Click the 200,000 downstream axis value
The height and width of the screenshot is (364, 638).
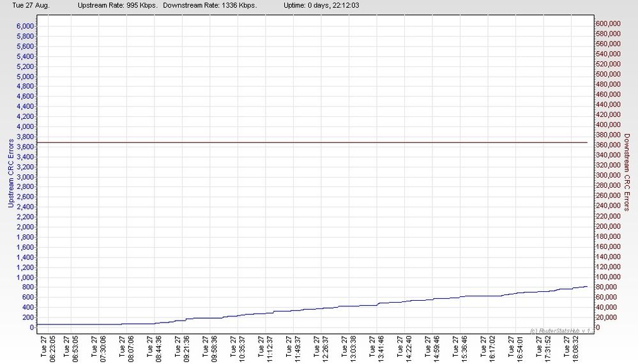pos(608,226)
